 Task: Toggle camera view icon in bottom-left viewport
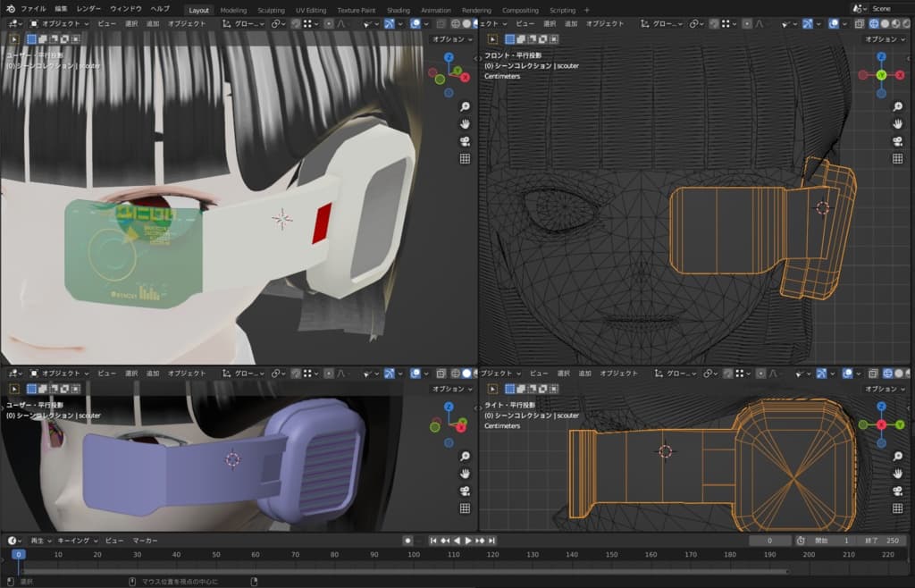[465, 491]
